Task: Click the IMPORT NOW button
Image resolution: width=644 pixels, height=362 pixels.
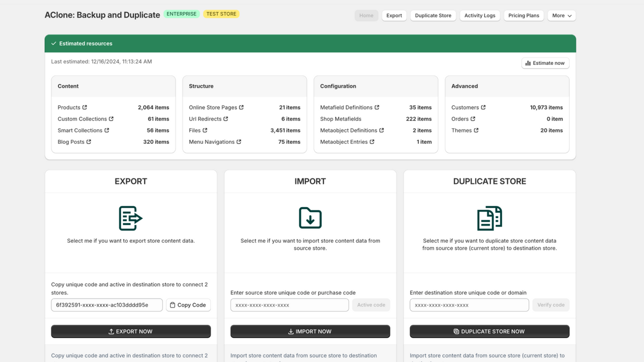Action: [x=310, y=331]
